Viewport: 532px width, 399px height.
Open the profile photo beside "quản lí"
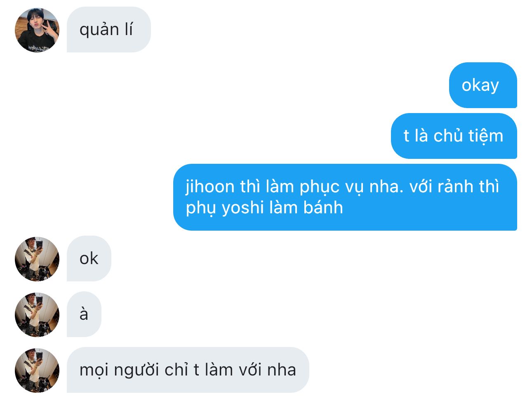[37, 30]
